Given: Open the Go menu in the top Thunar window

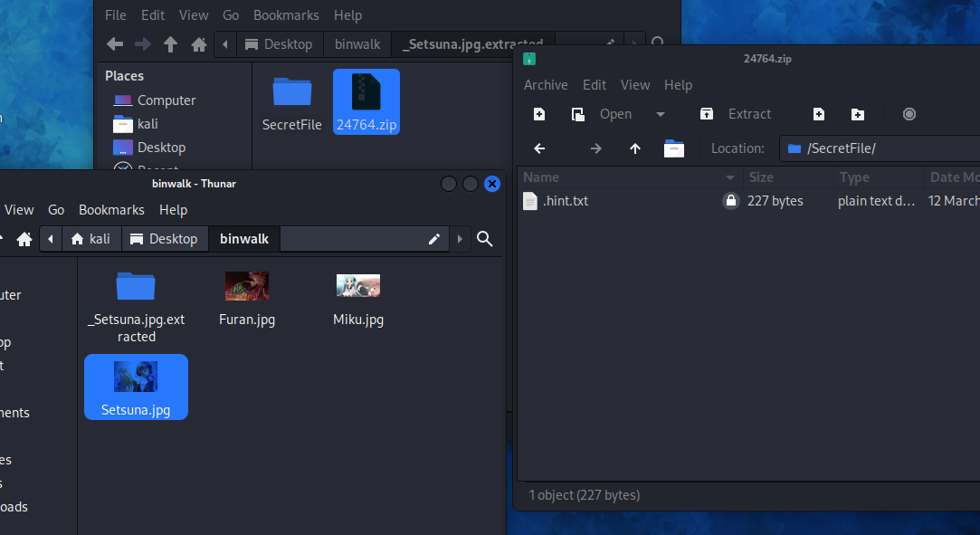Looking at the screenshot, I should [x=231, y=15].
